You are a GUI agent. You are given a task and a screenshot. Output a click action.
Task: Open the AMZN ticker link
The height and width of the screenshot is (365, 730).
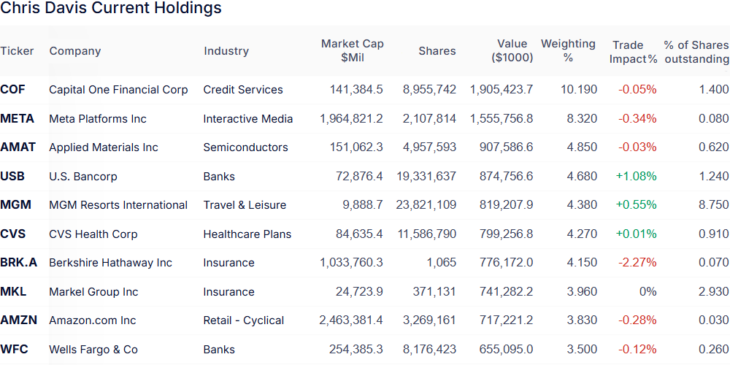[x=19, y=320]
